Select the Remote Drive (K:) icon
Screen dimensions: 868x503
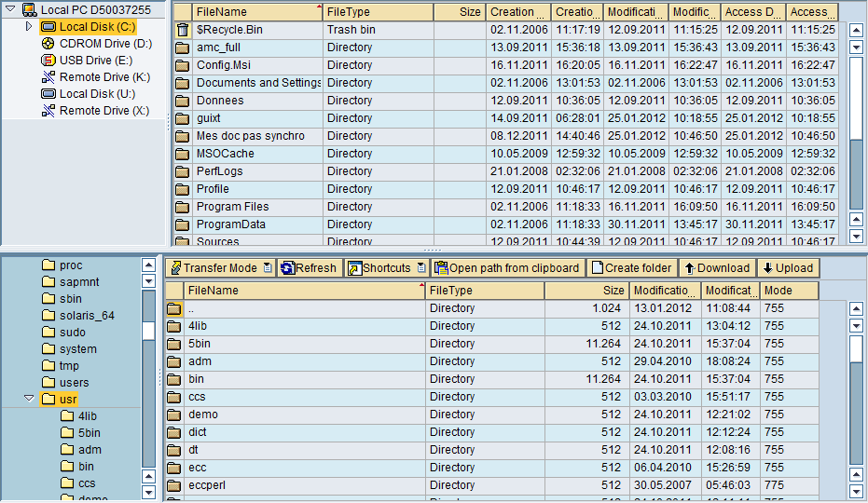pos(48,77)
